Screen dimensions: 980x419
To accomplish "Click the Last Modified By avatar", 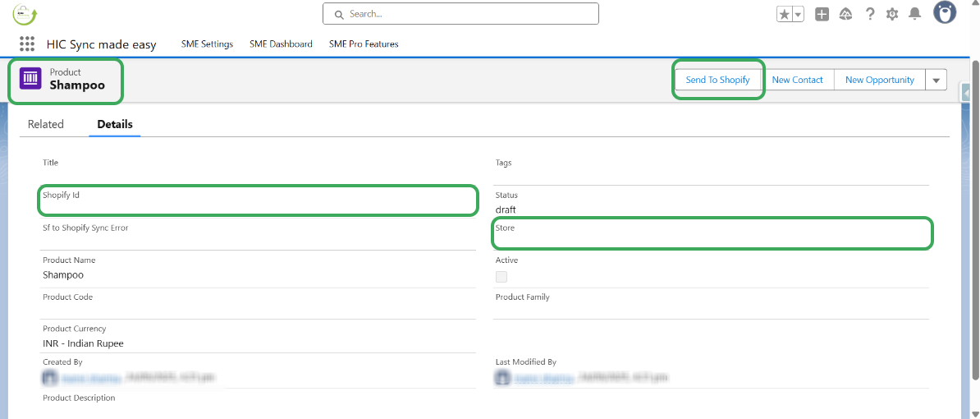I will (x=501, y=377).
